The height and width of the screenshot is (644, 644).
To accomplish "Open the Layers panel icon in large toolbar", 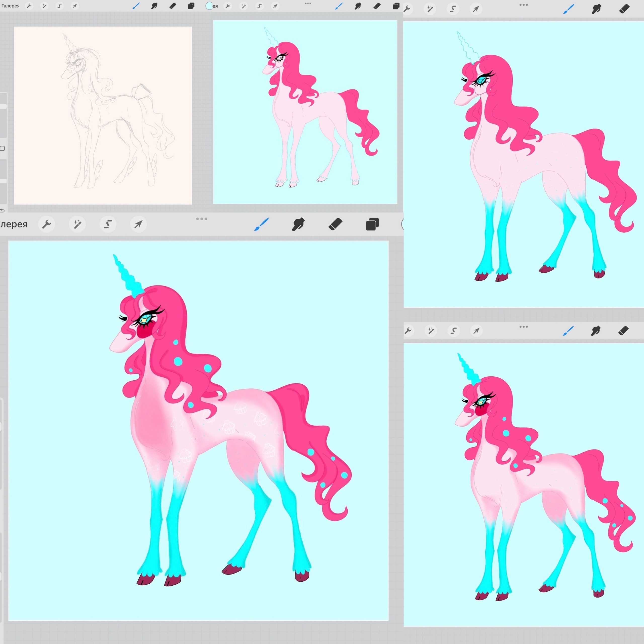I will coord(372,224).
